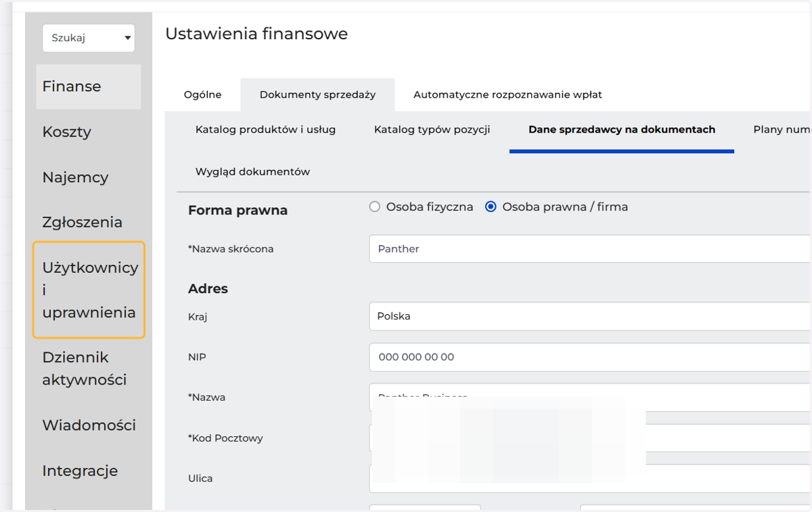
Task: Open Użytkownicy i uprawnienia
Action: [89, 290]
